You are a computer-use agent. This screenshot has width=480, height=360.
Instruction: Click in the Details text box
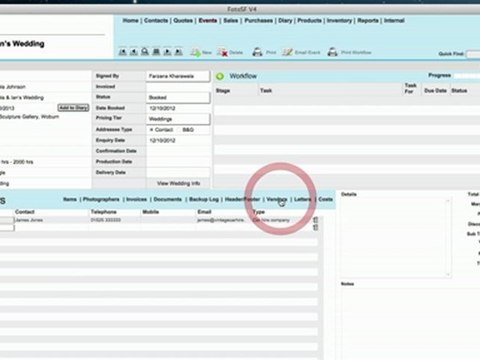tap(393, 237)
